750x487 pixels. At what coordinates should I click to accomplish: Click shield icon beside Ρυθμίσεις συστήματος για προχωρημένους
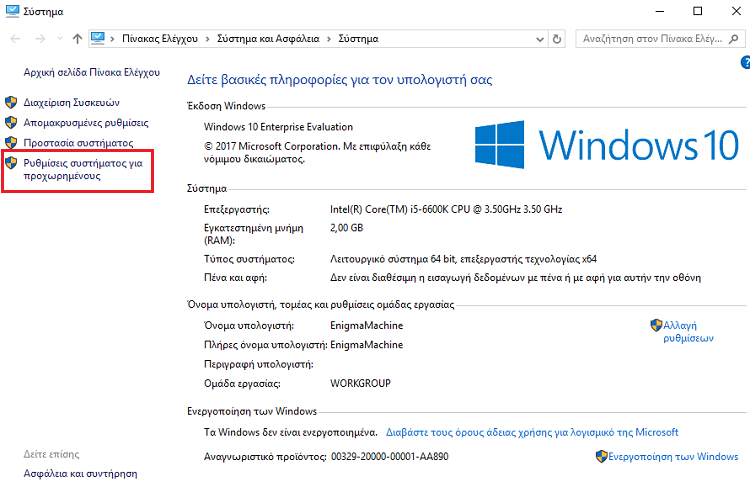click(11, 163)
